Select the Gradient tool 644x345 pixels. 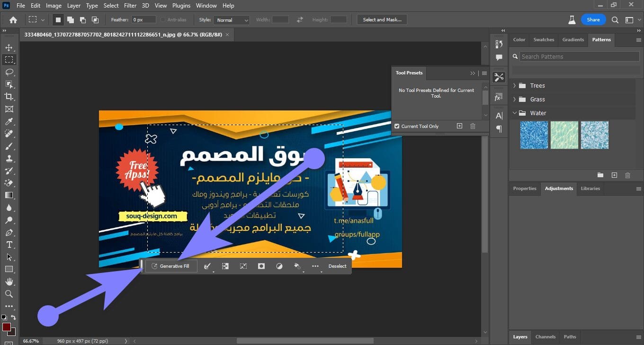[x=9, y=195]
